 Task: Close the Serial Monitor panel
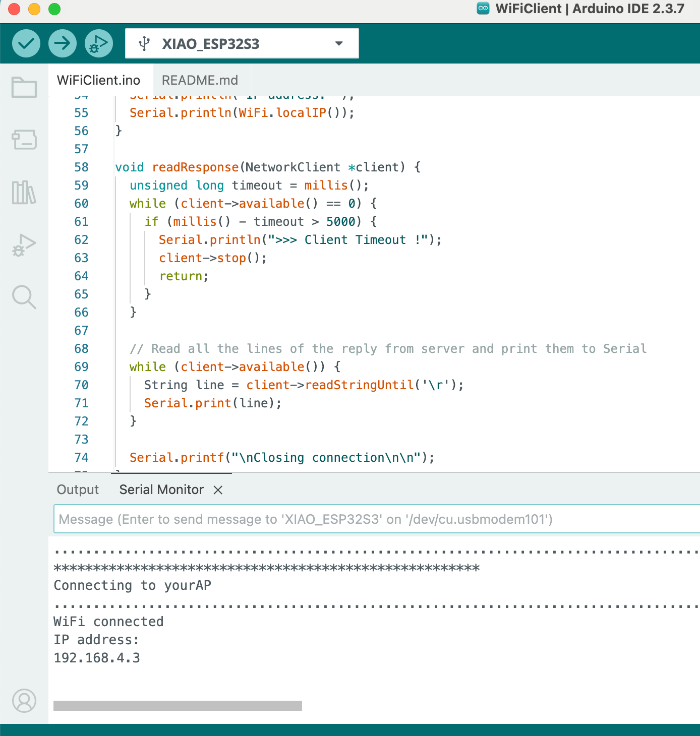point(218,490)
